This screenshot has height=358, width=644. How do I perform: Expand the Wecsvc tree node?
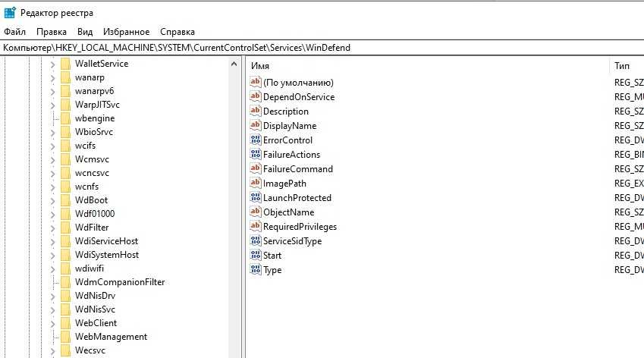pos(52,350)
